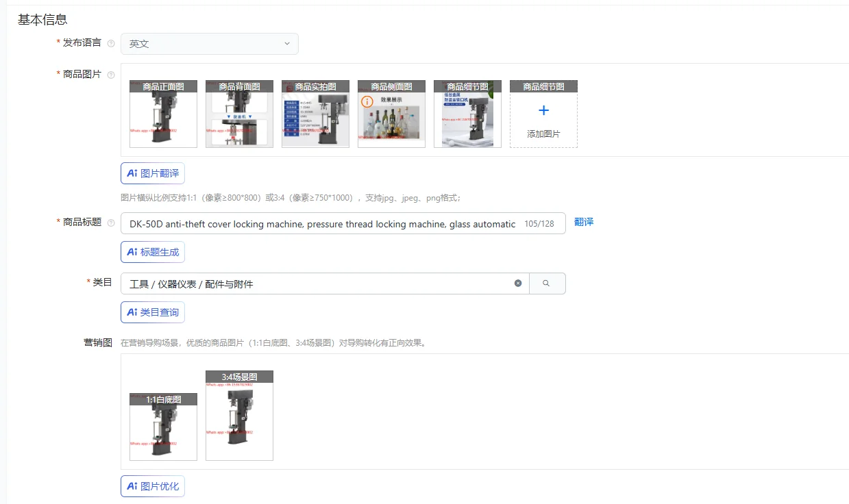
Task: Click the 类目 field label
Action: (103, 282)
